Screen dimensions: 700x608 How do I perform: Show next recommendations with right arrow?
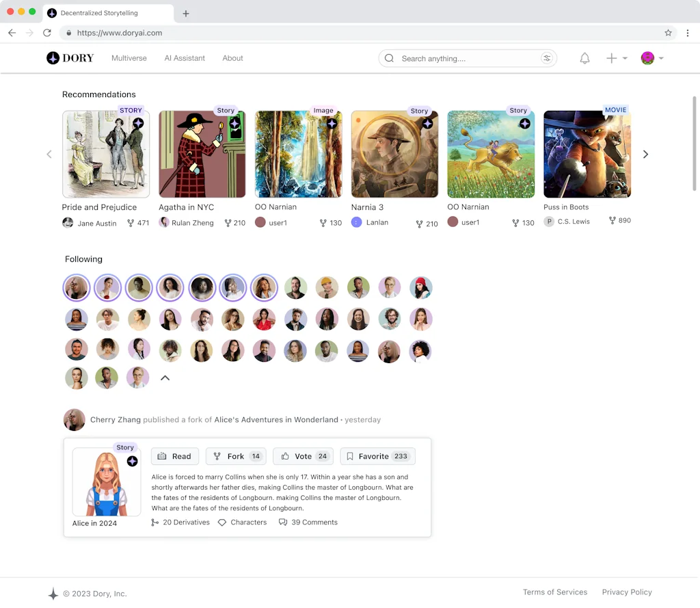coord(645,154)
